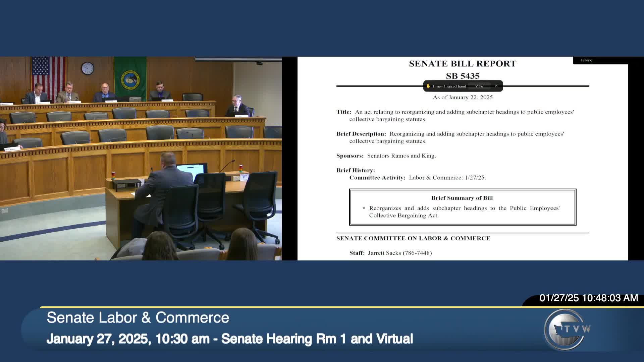Select the January 27 hearing info banner
This screenshot has height=362, width=644.
tap(231, 339)
